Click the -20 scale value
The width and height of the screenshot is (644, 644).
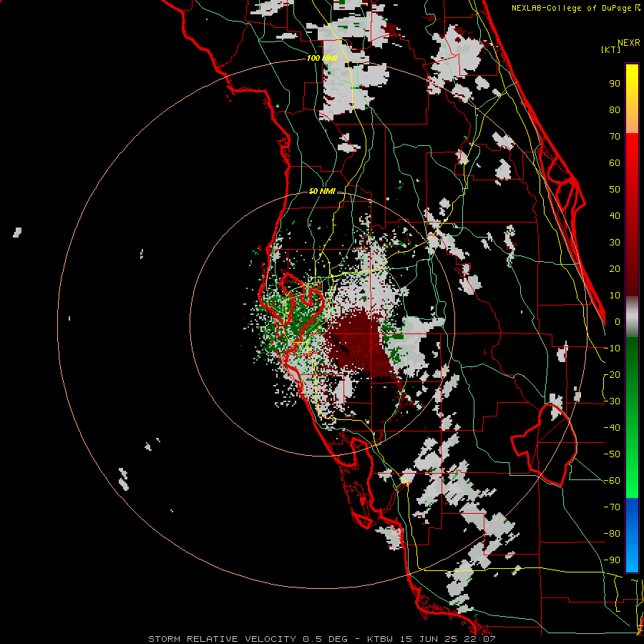[612, 374]
